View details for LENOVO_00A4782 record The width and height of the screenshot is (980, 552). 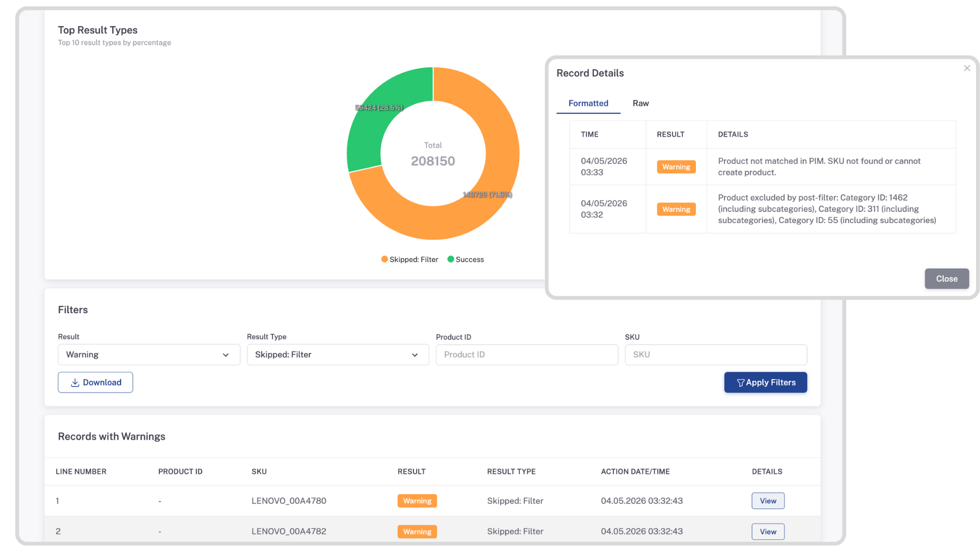point(768,531)
